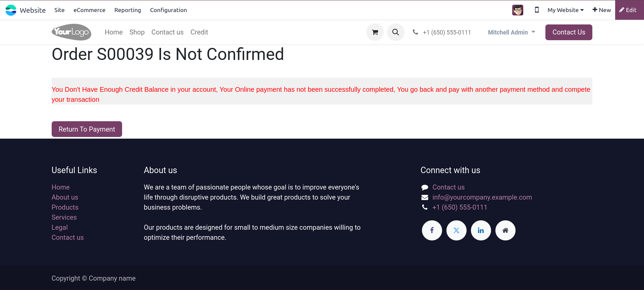This screenshot has height=290, width=644.
Task: Expand the Mitchell Admin user dropdown
Action: [511, 32]
